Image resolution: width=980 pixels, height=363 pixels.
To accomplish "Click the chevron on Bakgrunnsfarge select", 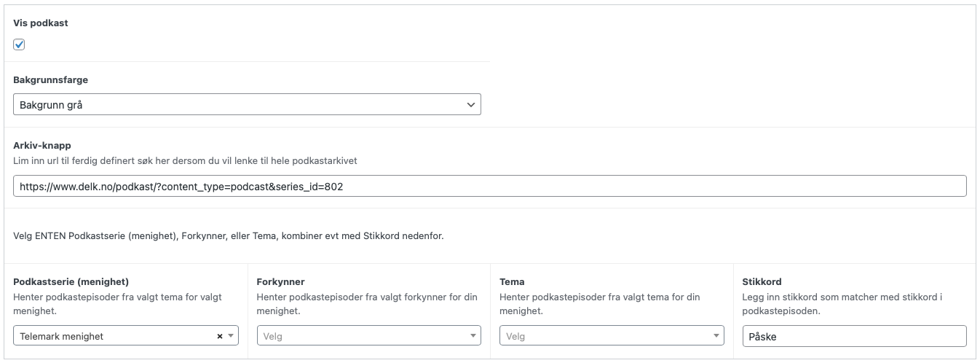I will pos(470,106).
